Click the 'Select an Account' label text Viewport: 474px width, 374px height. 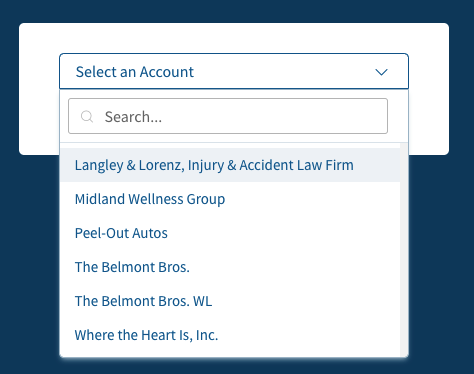(x=135, y=72)
